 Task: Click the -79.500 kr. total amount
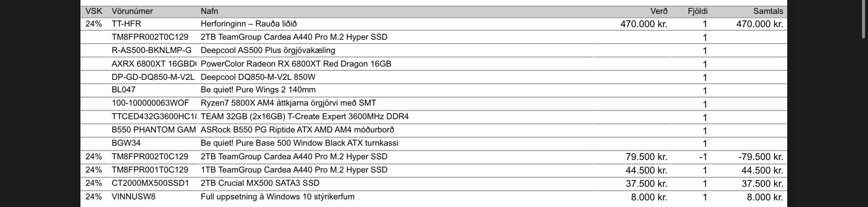point(760,157)
